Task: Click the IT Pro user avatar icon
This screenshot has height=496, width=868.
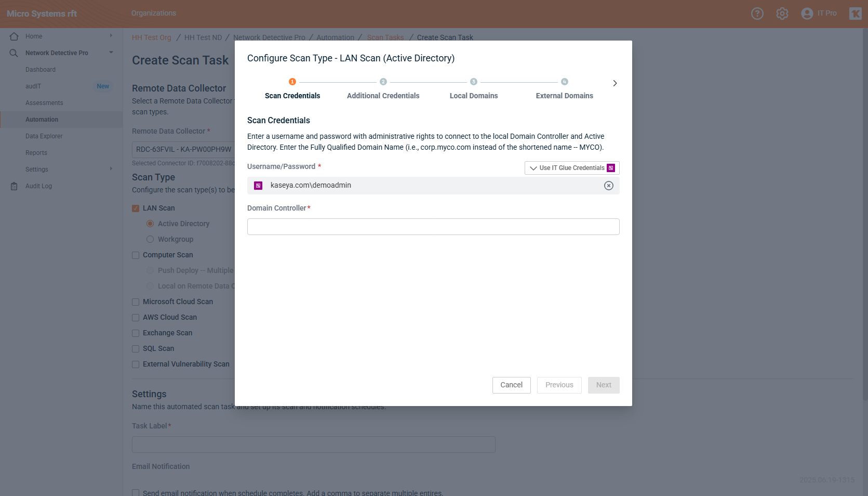Action: [807, 14]
